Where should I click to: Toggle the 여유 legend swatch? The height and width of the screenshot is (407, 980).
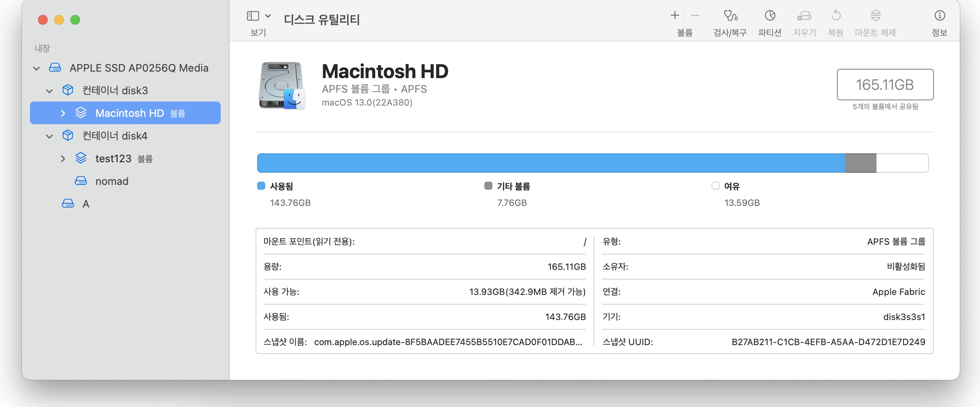716,186
